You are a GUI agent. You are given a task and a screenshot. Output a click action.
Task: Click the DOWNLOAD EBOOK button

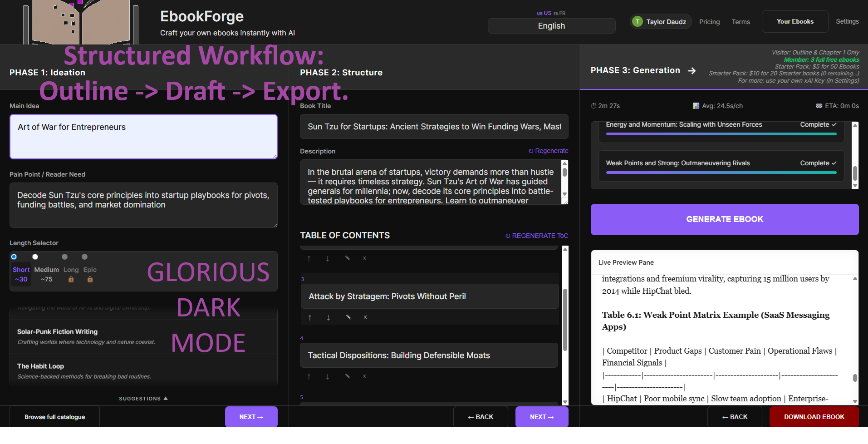814,417
